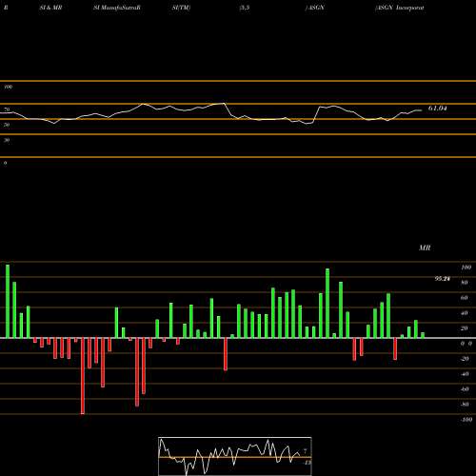
Task: Click the RSI axis label 30
Action: pyautogui.click(x=7, y=140)
